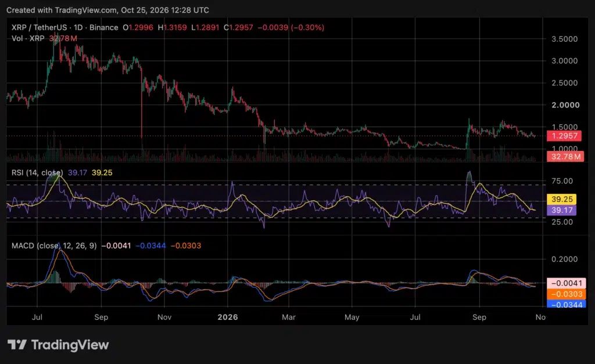Screen dimensions: 595x364
Task: Click the May label on time axis
Action: pyautogui.click(x=352, y=317)
